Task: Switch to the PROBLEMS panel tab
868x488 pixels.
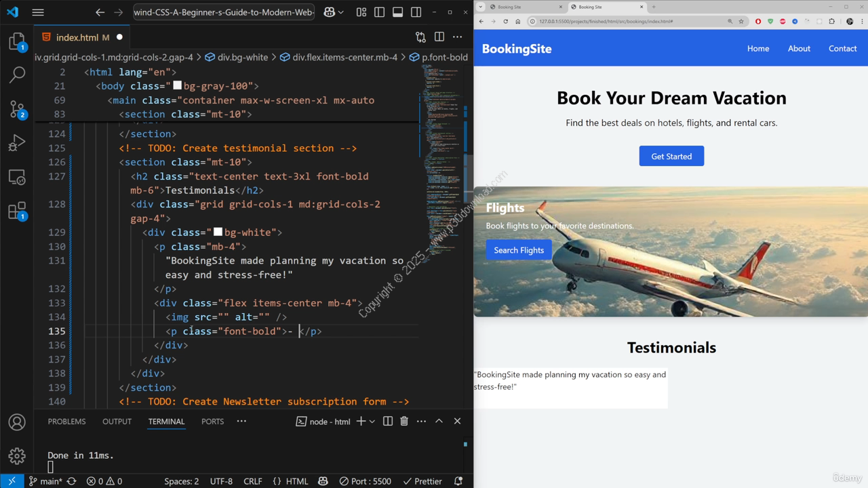Action: 66,421
